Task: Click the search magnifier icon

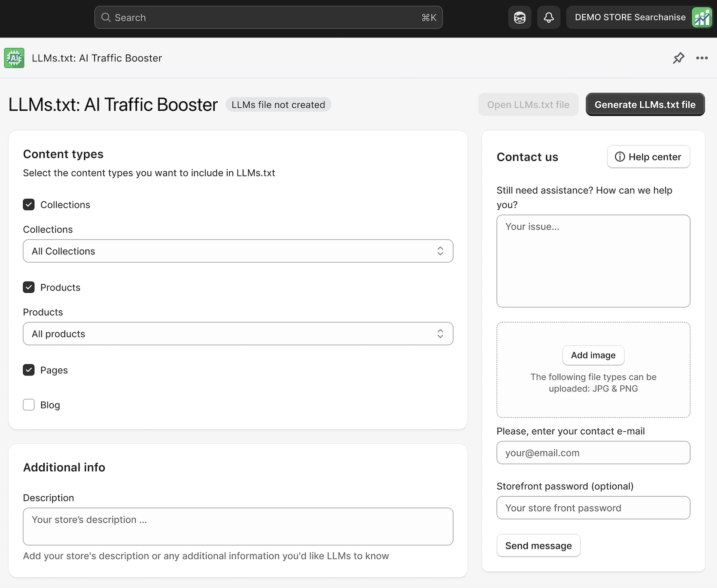Action: [106, 17]
